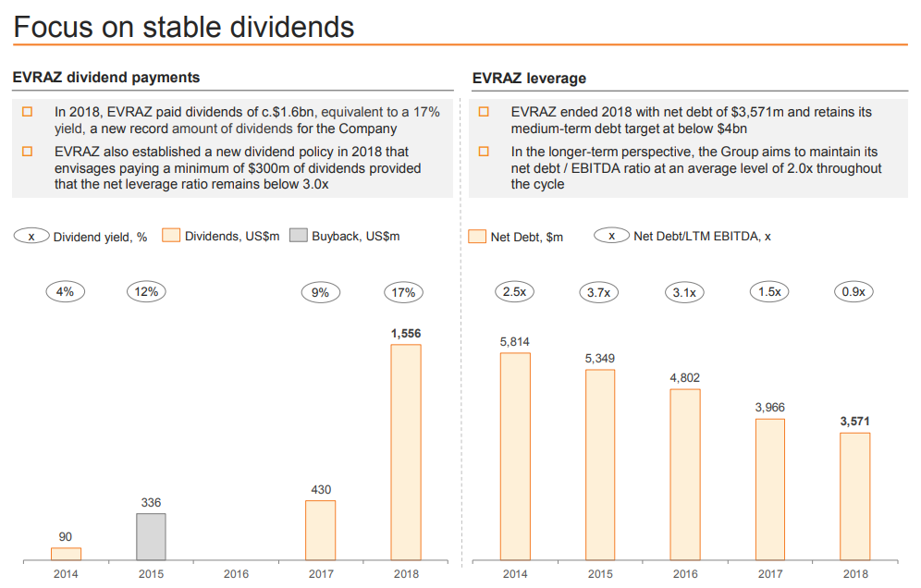Viewport: 921px width, 588px height.
Task: Click the 2015 net debt bar
Action: (600, 465)
